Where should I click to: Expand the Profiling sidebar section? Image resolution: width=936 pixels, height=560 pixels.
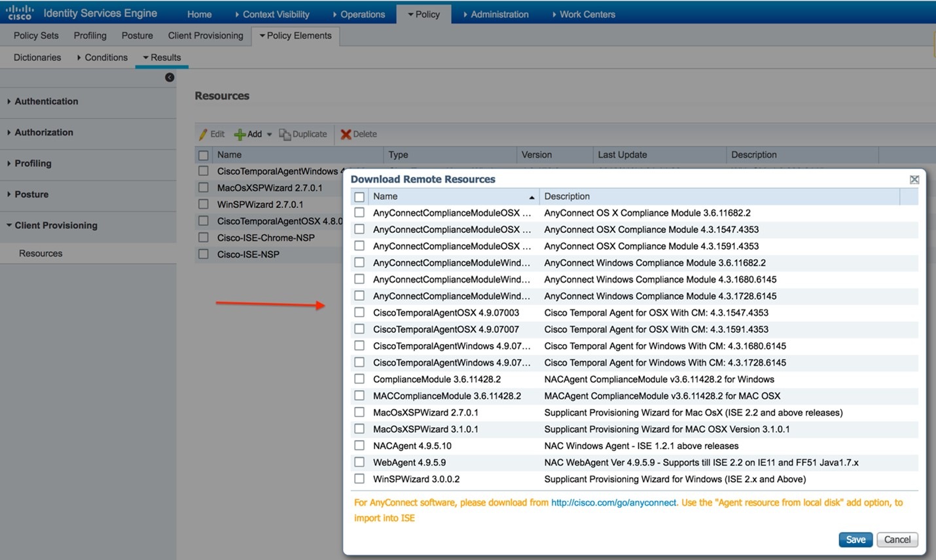pyautogui.click(x=9, y=164)
